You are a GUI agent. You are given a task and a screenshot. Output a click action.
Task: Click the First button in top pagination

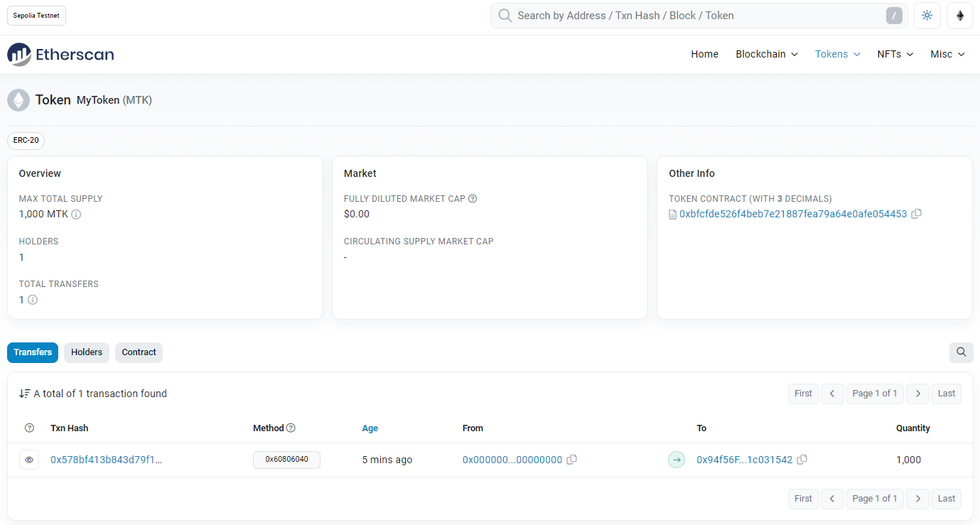point(803,394)
